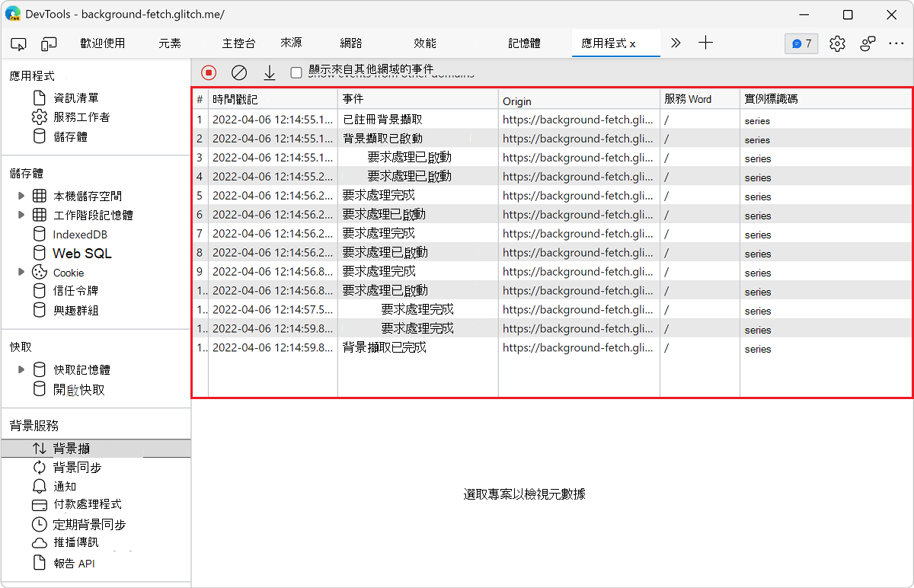The height and width of the screenshot is (588, 914).
Task: Expand the Cookie tree item
Action: 22,272
